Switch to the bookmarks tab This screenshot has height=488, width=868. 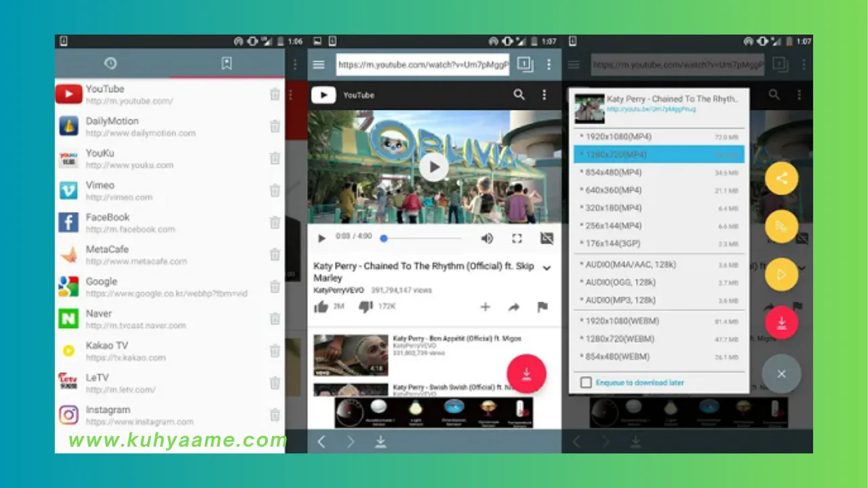[x=226, y=63]
